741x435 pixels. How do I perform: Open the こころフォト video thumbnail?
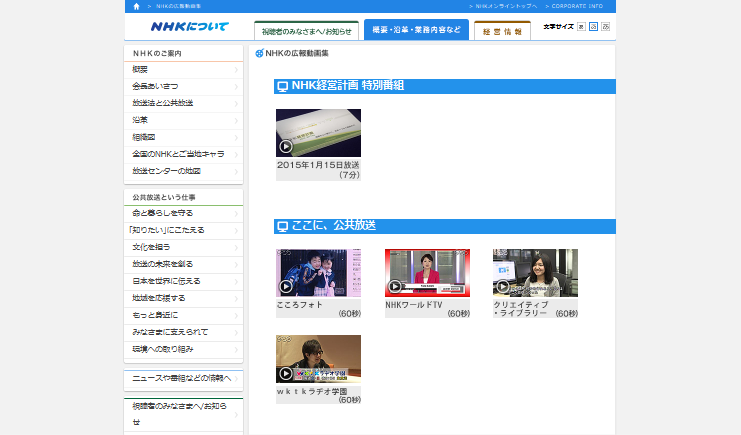[319, 273]
